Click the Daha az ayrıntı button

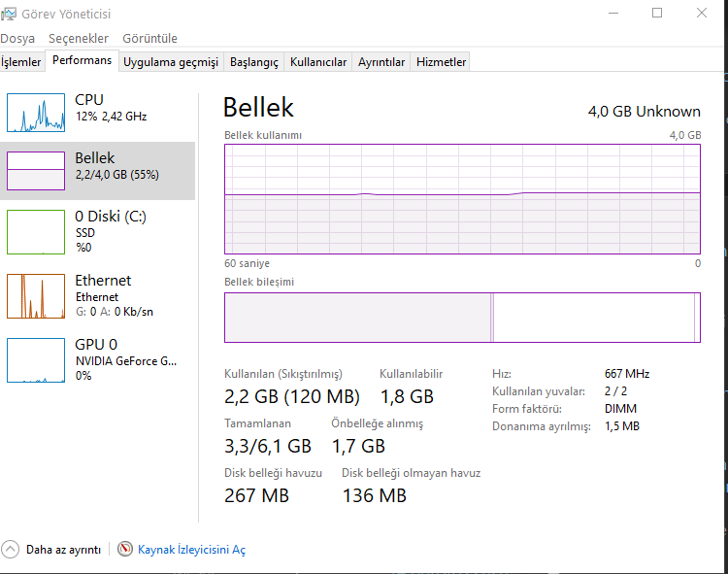pyautogui.click(x=63, y=550)
